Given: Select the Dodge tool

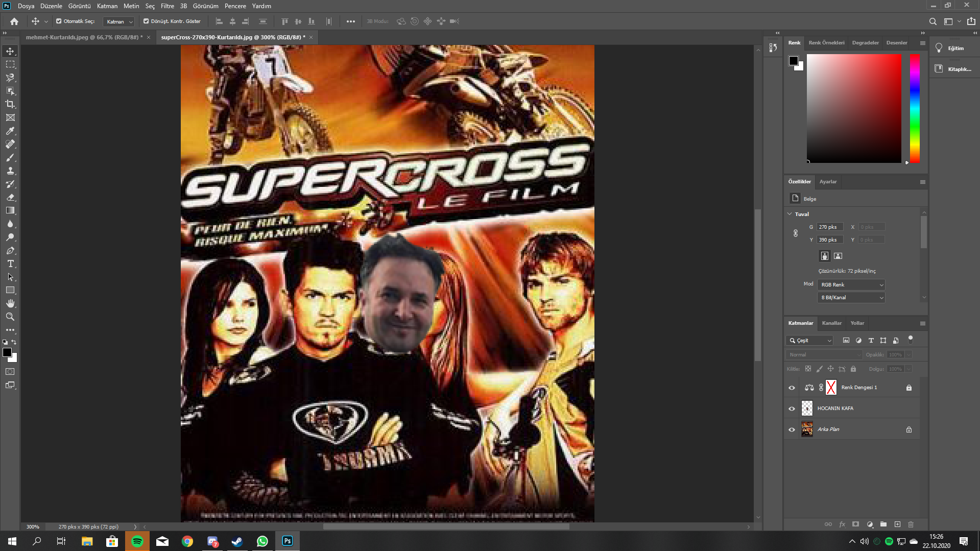Looking at the screenshot, I should 10,237.
